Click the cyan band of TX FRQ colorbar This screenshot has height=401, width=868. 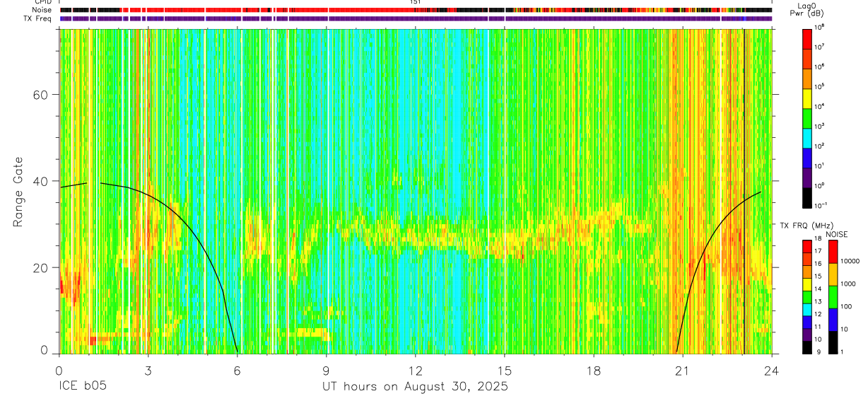807,309
